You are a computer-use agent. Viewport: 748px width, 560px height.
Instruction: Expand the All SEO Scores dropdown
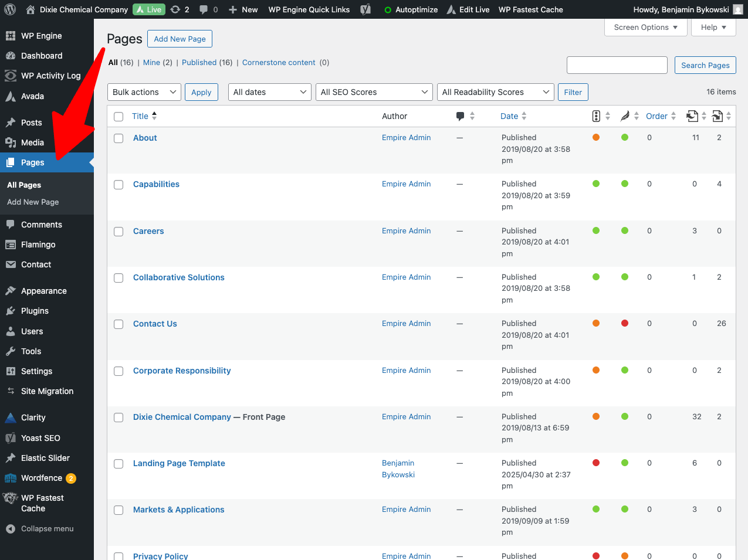point(374,92)
